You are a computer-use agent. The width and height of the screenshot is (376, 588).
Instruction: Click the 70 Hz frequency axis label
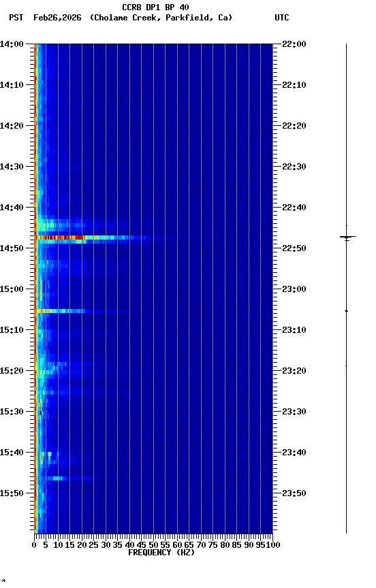click(x=201, y=545)
